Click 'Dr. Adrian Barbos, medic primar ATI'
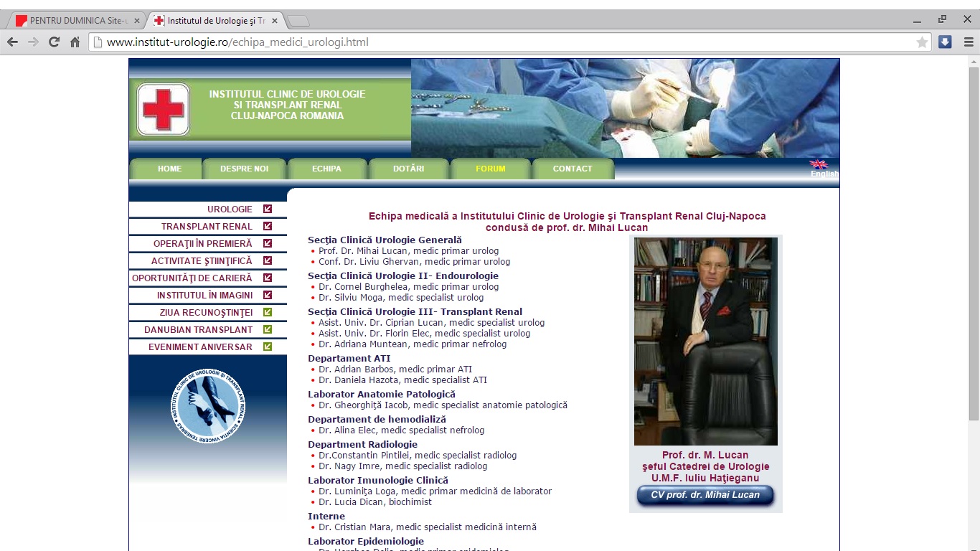This screenshot has width=980, height=551. pos(395,369)
